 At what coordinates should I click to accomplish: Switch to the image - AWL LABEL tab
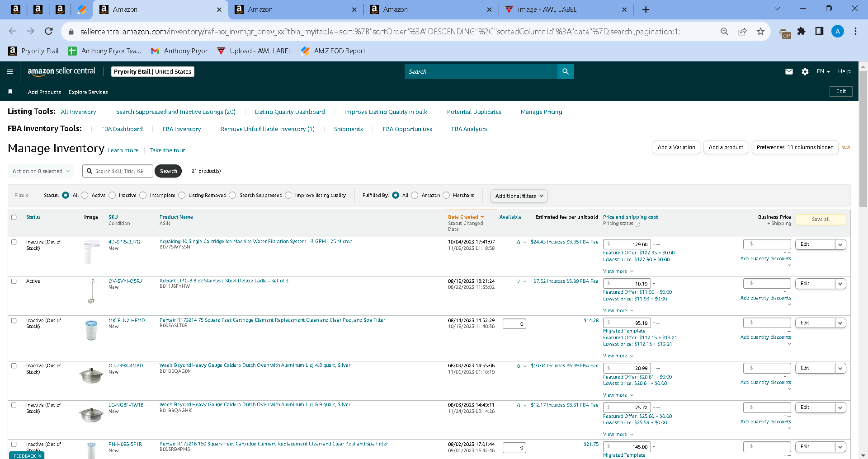pyautogui.click(x=565, y=9)
